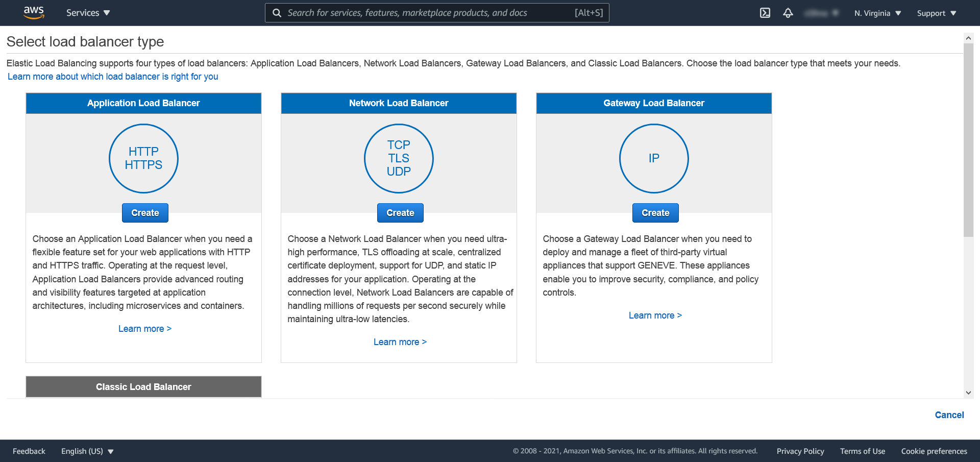Click the IP circle icon
The width and height of the screenshot is (980, 462).
654,158
